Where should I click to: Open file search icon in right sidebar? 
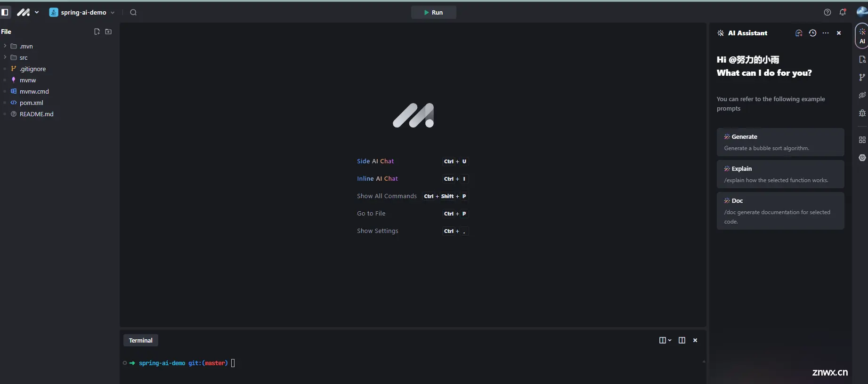862,59
